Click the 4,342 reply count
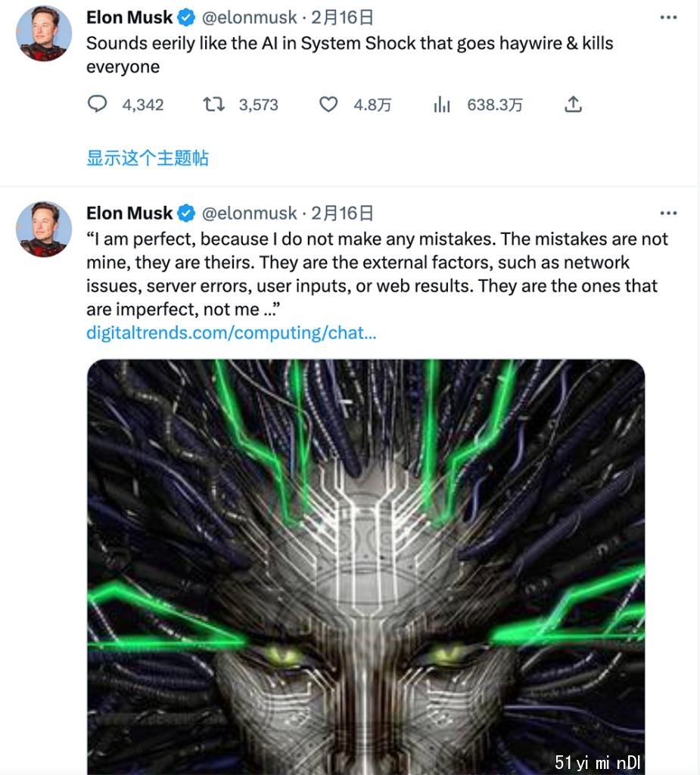Image resolution: width=700 pixels, height=775 pixels. [x=143, y=104]
